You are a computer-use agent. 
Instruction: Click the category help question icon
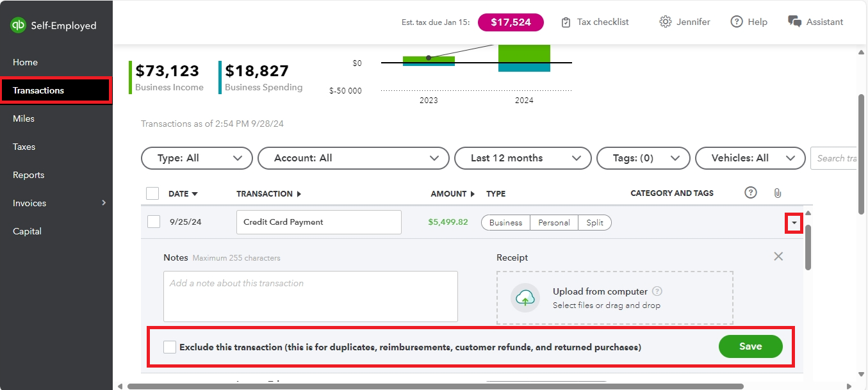[751, 193]
